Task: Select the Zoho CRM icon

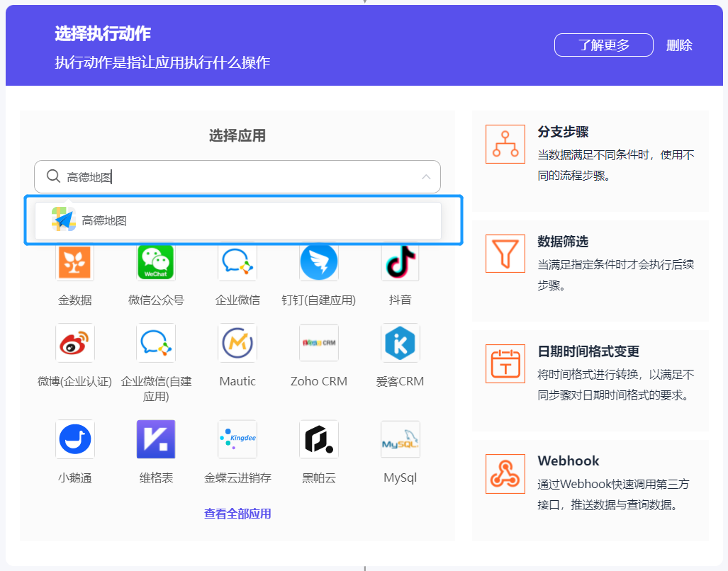Action: (x=319, y=343)
